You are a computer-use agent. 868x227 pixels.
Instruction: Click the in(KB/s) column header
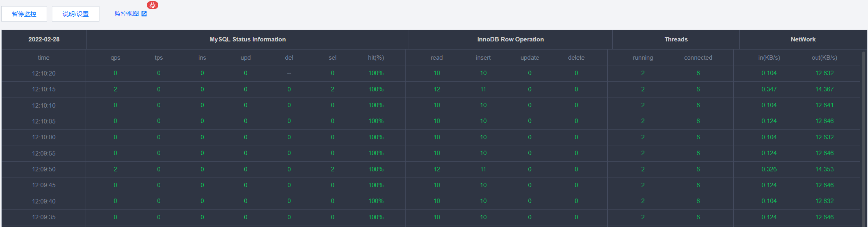[769, 58]
